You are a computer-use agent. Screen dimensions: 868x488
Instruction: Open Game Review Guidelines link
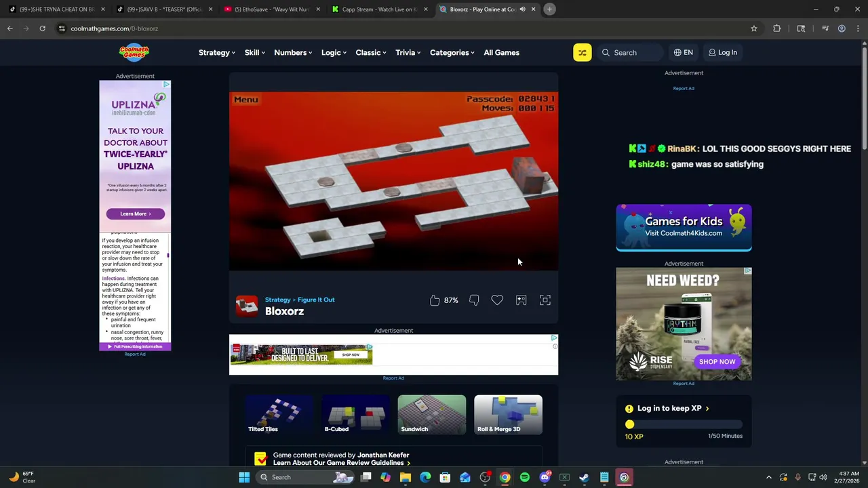[342, 463]
